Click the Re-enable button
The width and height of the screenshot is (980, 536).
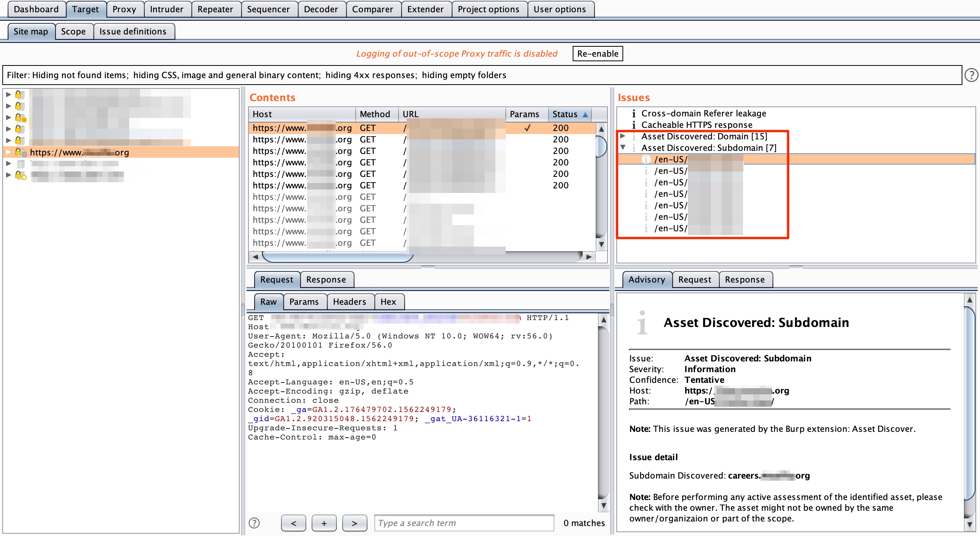click(x=598, y=54)
